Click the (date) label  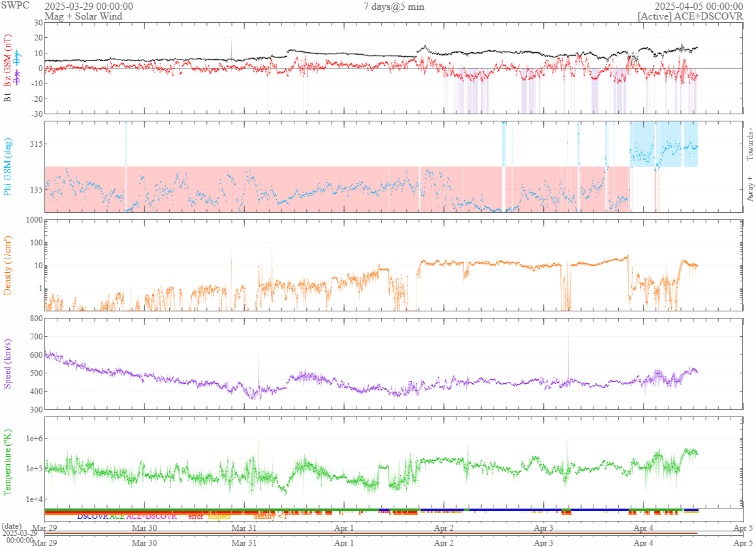pos(12,526)
